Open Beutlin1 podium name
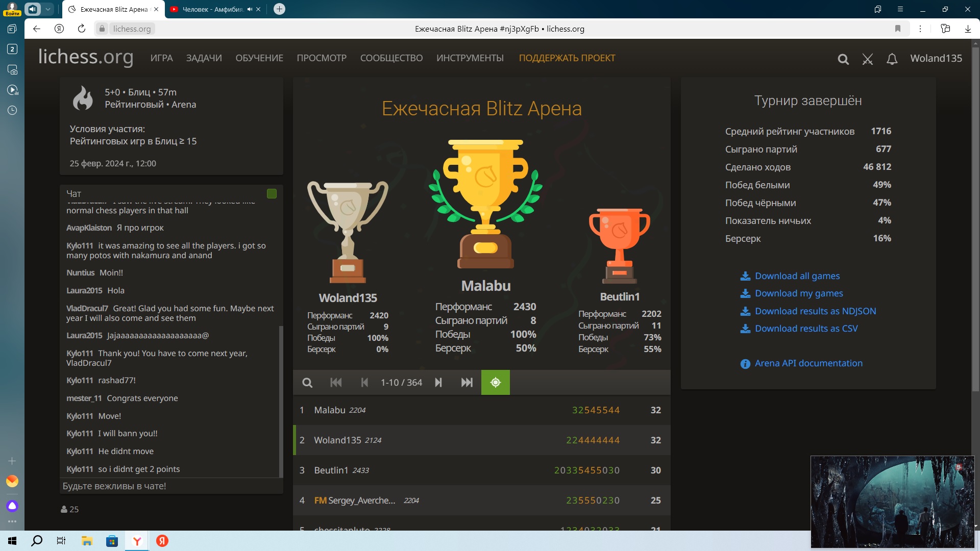Screen dimensions: 980x551 [x=620, y=297]
